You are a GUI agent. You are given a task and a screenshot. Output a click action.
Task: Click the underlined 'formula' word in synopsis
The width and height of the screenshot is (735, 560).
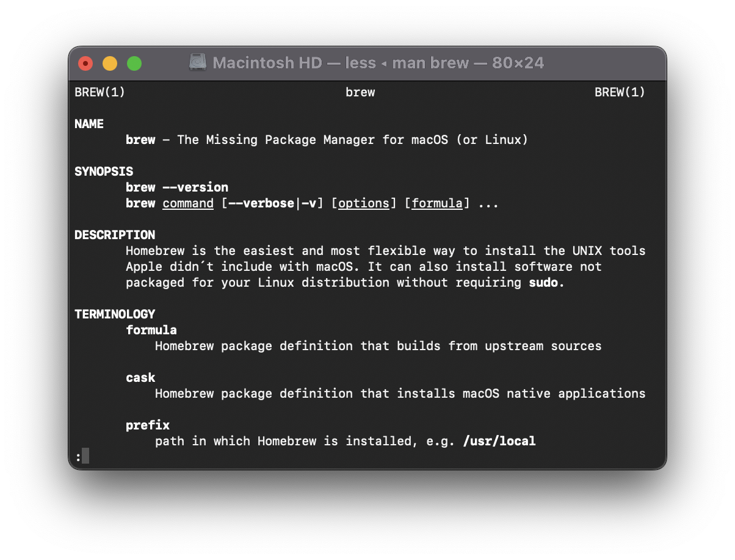click(437, 203)
